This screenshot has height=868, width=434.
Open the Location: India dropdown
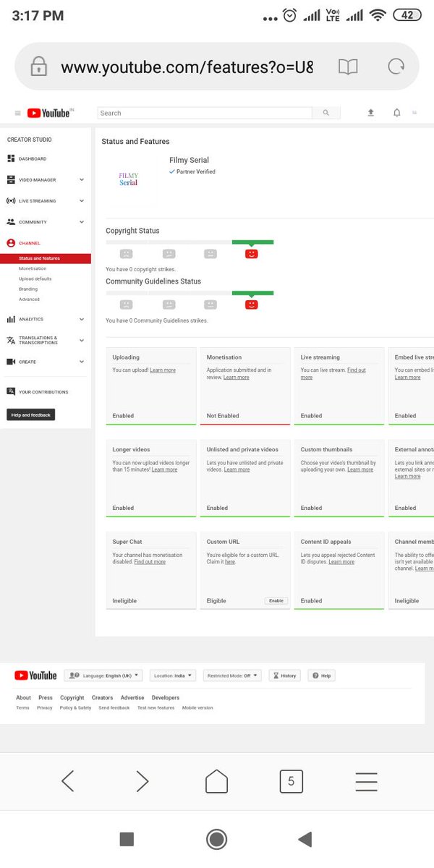(174, 676)
